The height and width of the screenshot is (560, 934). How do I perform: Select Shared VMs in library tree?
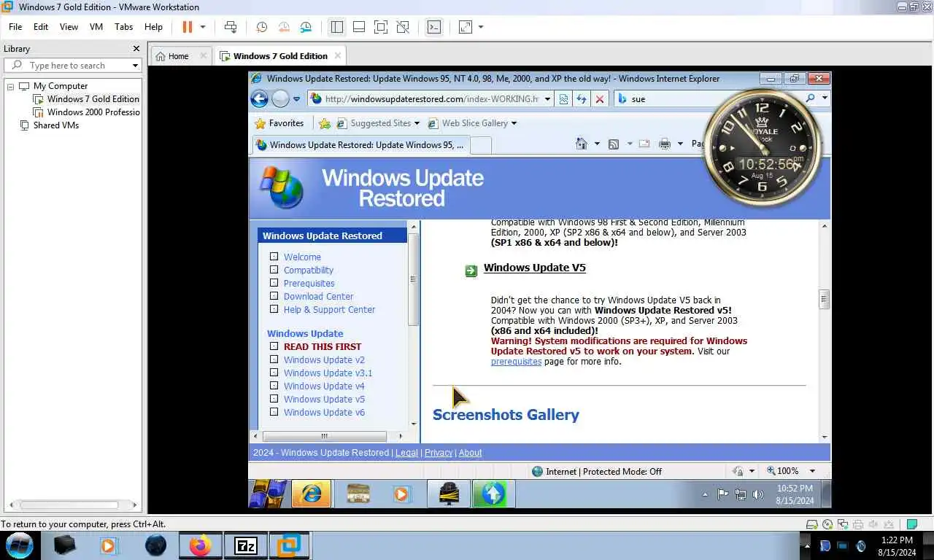(55, 125)
